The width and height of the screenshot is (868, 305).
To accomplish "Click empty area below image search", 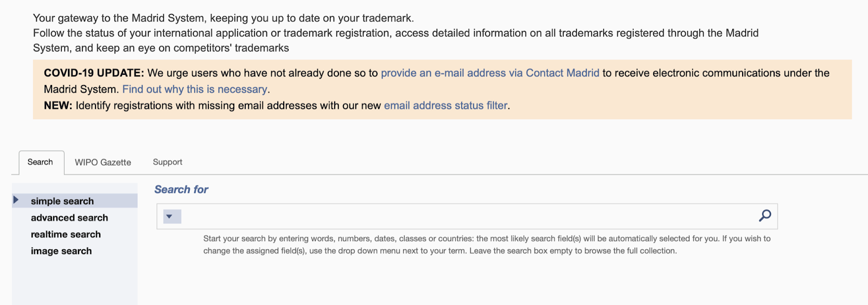I will tap(74, 282).
